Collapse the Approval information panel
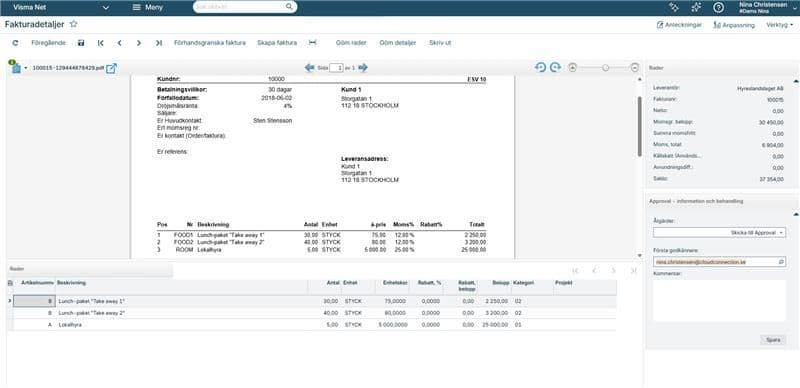The width and height of the screenshot is (800, 388). (795, 214)
